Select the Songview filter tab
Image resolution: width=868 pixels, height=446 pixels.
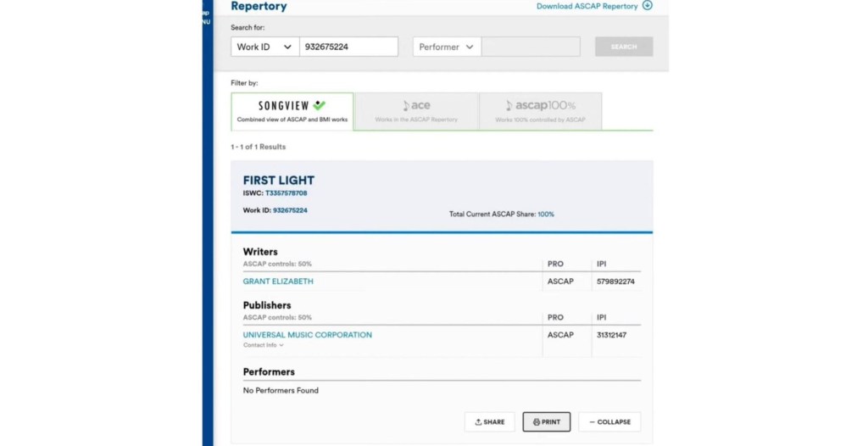tap(292, 112)
